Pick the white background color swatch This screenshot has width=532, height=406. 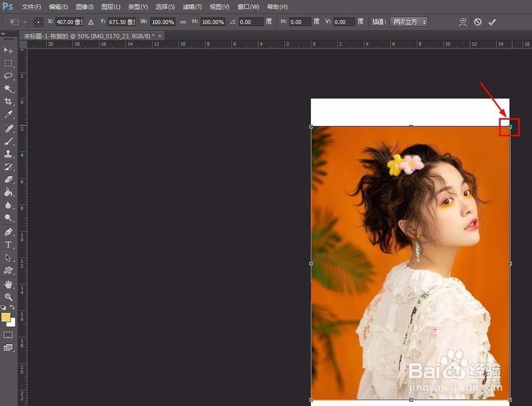pyautogui.click(x=12, y=322)
